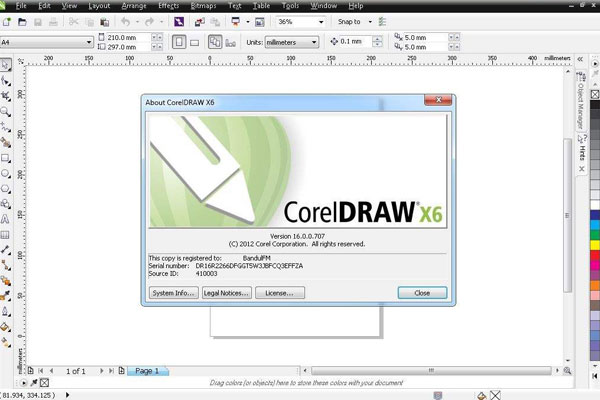Toggle apply layout to all pages

pyautogui.click(x=215, y=42)
